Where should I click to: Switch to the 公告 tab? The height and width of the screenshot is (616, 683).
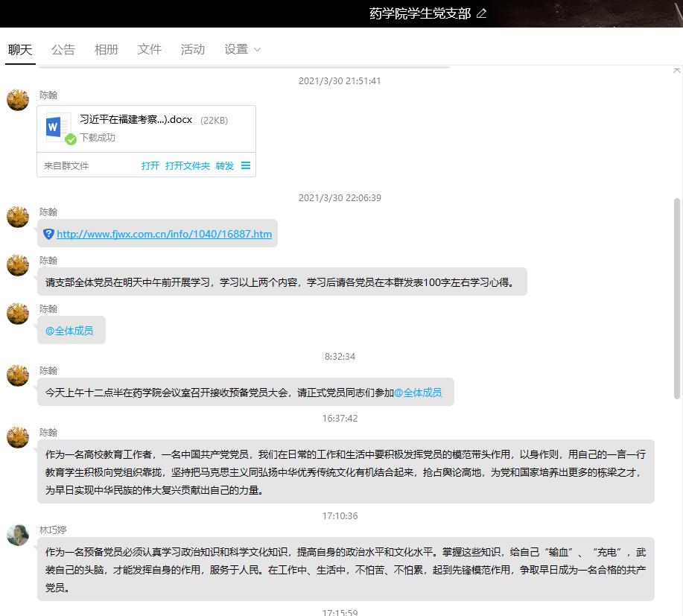click(x=63, y=49)
